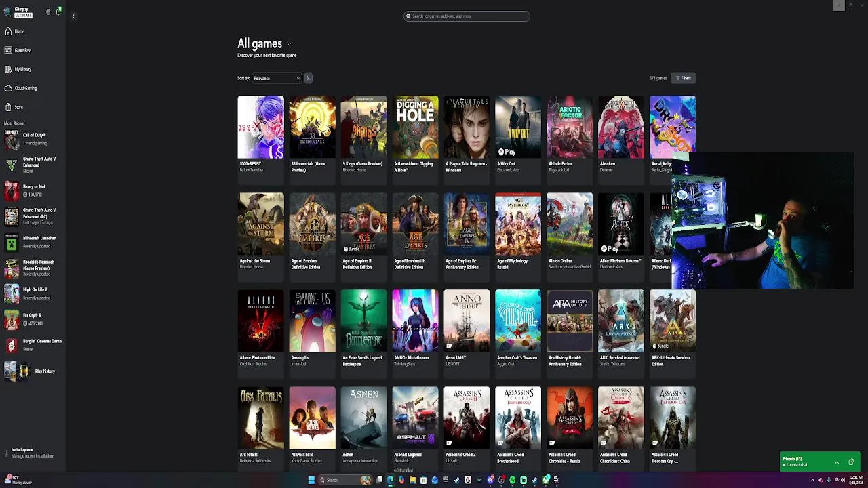Pop out the Friends panel
Viewport: 868px width, 488px height.
pos(851,462)
